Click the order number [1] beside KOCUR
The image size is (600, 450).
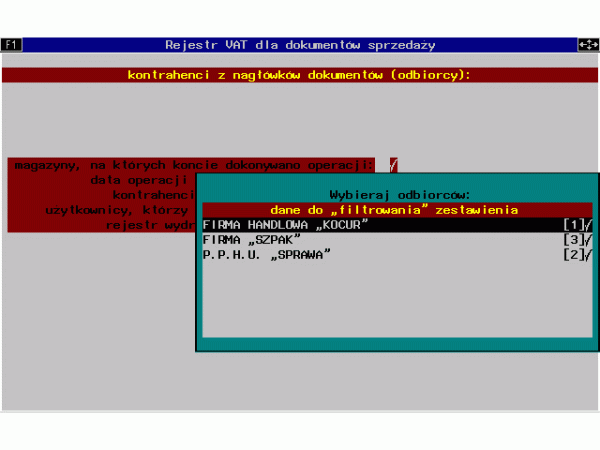571,225
